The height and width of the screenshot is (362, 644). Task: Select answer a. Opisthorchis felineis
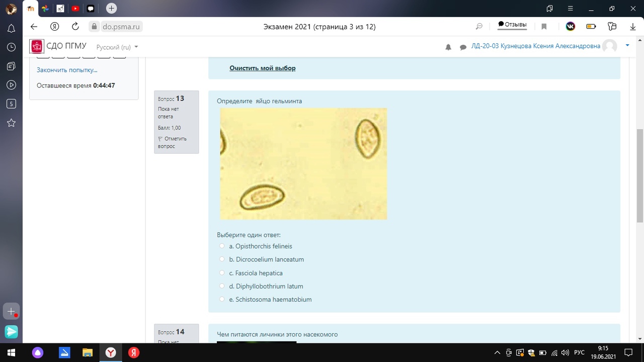(222, 246)
